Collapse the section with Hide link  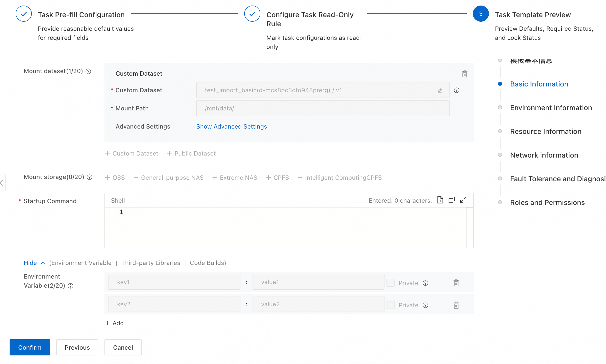point(34,263)
